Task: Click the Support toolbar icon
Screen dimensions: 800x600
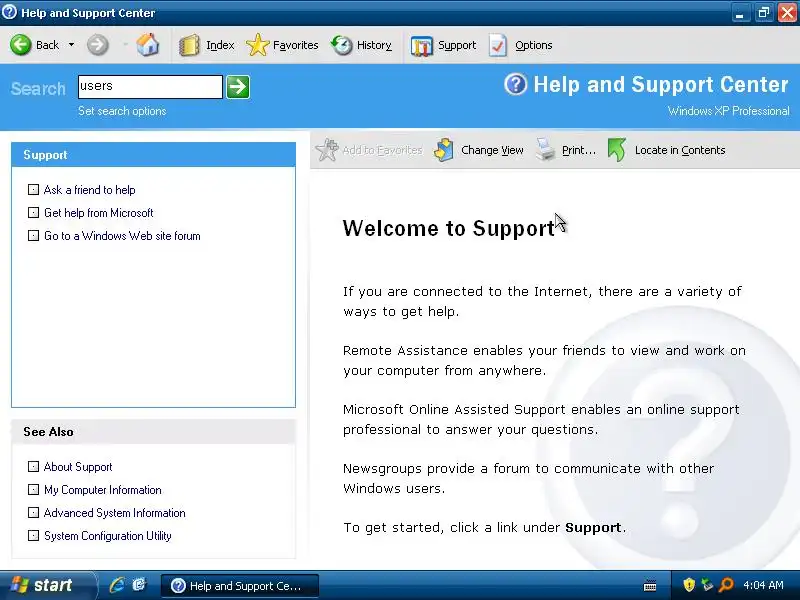Action: click(421, 45)
